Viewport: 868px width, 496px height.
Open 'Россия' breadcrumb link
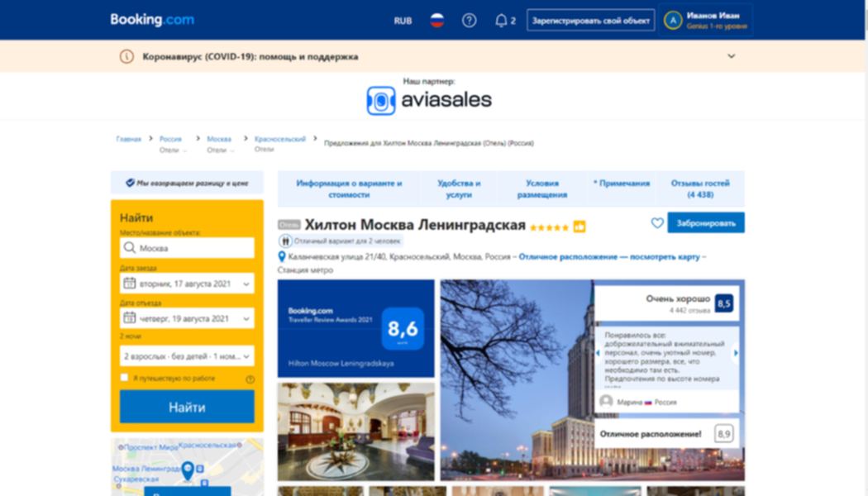click(x=170, y=139)
